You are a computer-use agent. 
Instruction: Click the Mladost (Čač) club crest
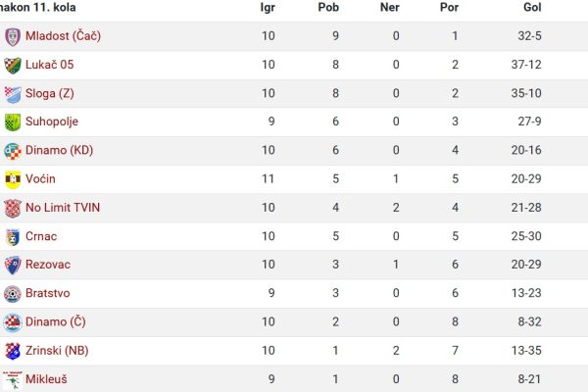tap(13, 37)
